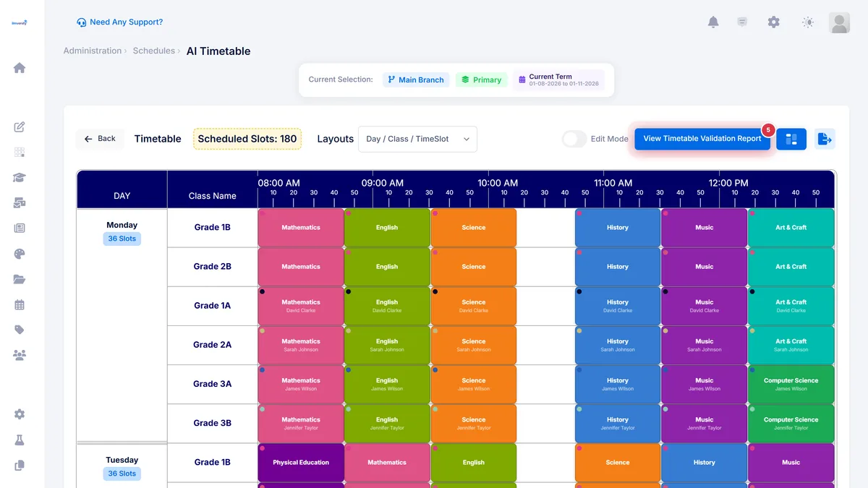The width and height of the screenshot is (868, 488).
Task: Click the Tuesday 36 Slots badge
Action: tap(122, 474)
